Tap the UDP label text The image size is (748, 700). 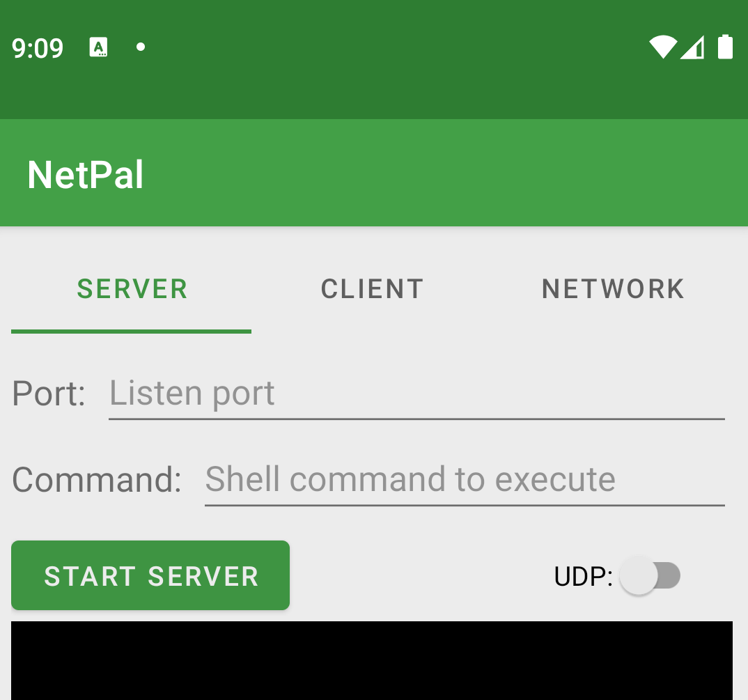583,576
